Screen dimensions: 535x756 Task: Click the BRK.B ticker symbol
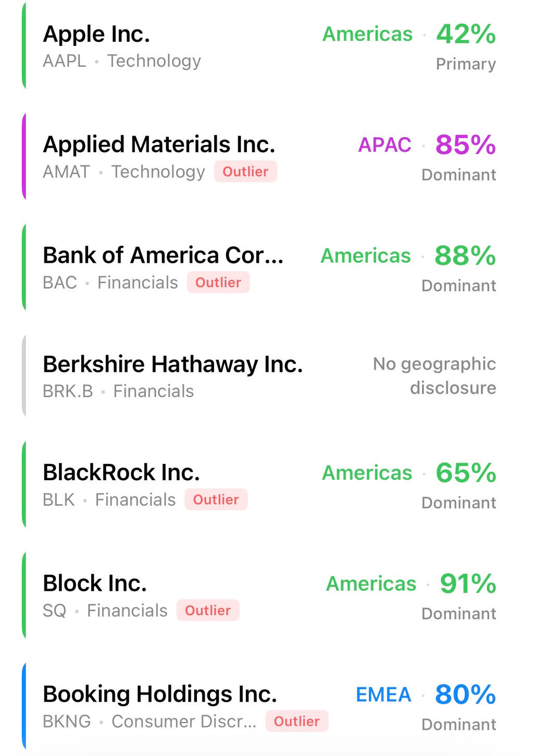tap(68, 392)
